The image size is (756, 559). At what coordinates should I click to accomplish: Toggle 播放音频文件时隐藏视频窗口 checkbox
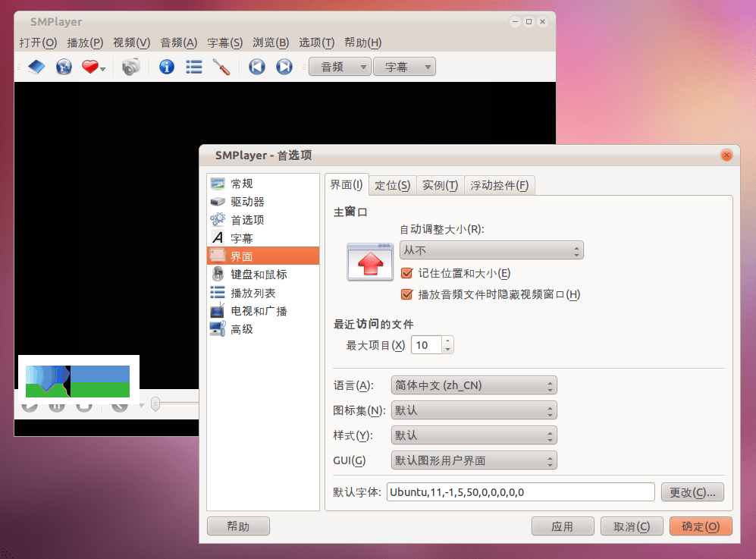(x=407, y=294)
